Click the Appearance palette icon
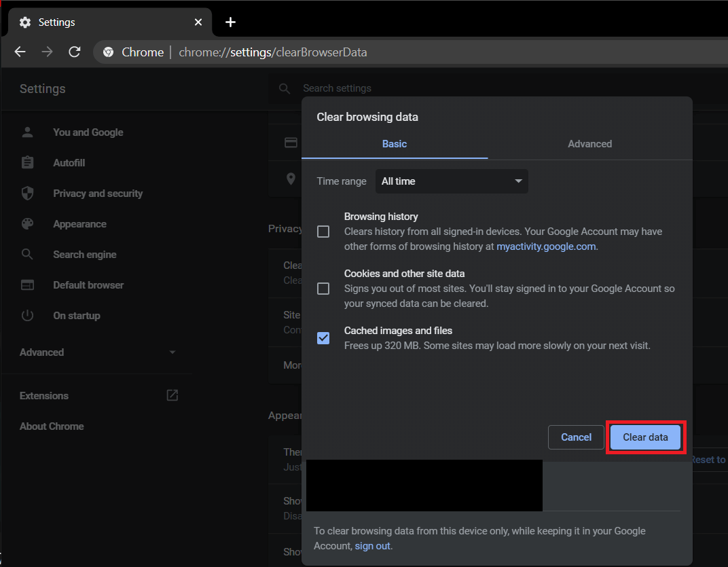 (x=27, y=224)
